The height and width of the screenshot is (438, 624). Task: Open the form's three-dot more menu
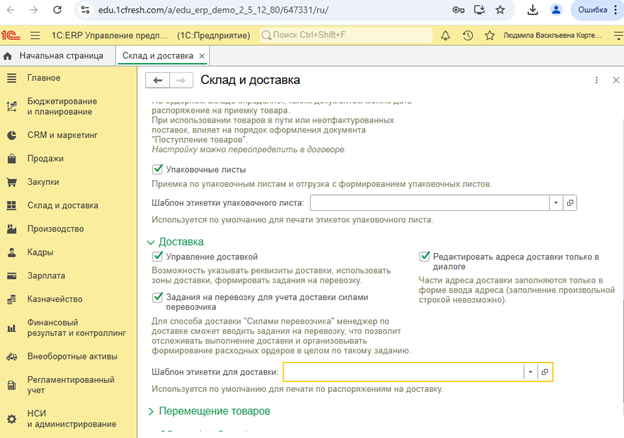(x=596, y=80)
